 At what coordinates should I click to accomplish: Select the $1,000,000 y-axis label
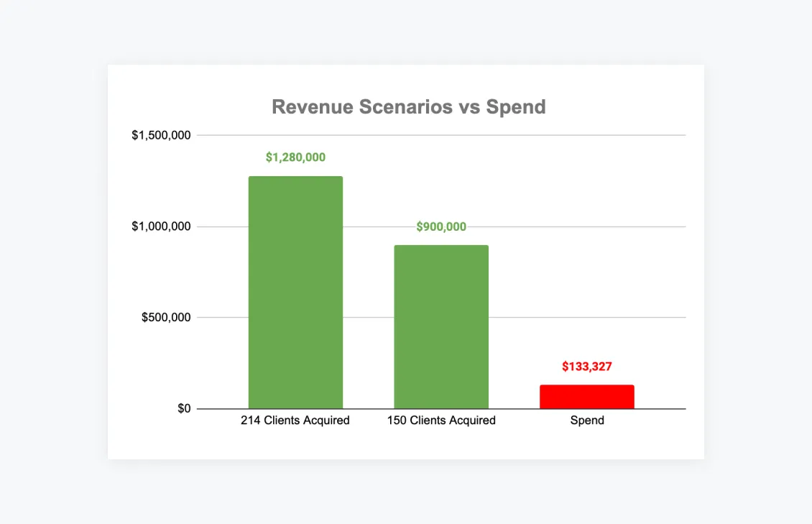coord(161,226)
